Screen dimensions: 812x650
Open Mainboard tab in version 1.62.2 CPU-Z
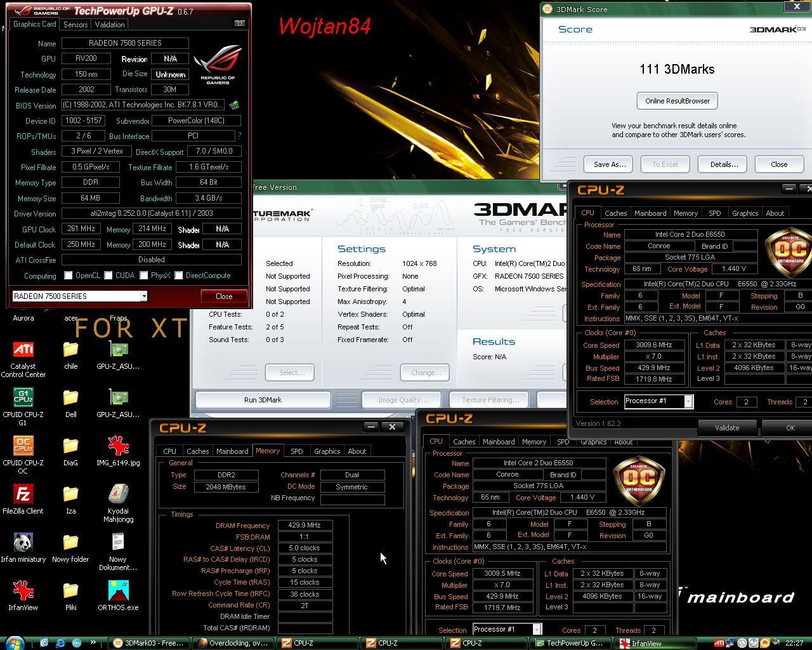click(x=650, y=213)
